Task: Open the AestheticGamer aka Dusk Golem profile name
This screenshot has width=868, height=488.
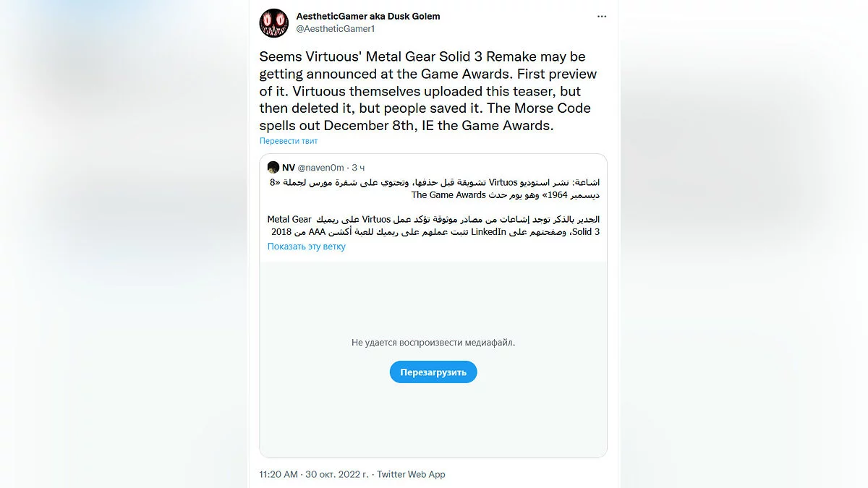Action: pos(367,16)
